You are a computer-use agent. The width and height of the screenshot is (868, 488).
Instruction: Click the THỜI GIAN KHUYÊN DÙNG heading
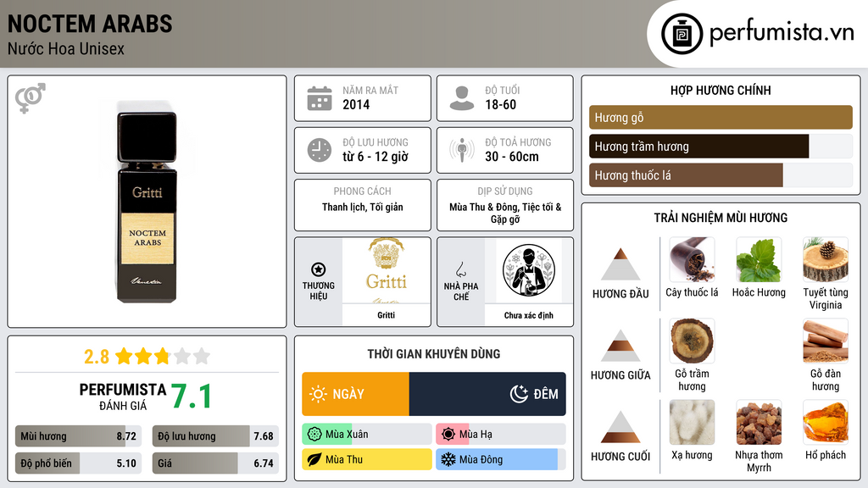point(434,354)
